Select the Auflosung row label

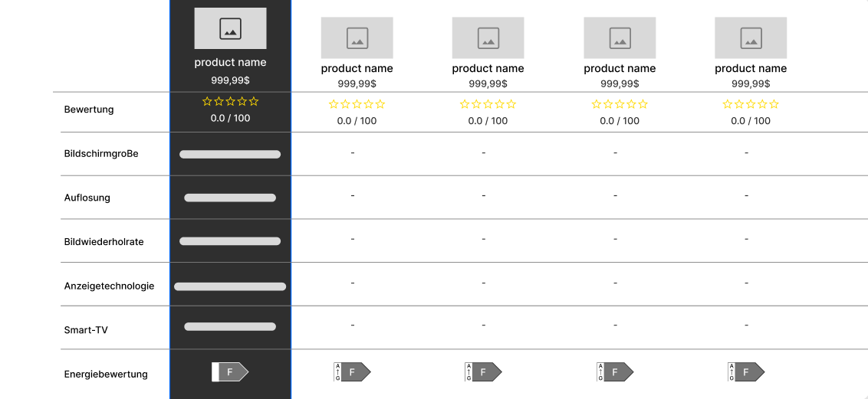87,198
